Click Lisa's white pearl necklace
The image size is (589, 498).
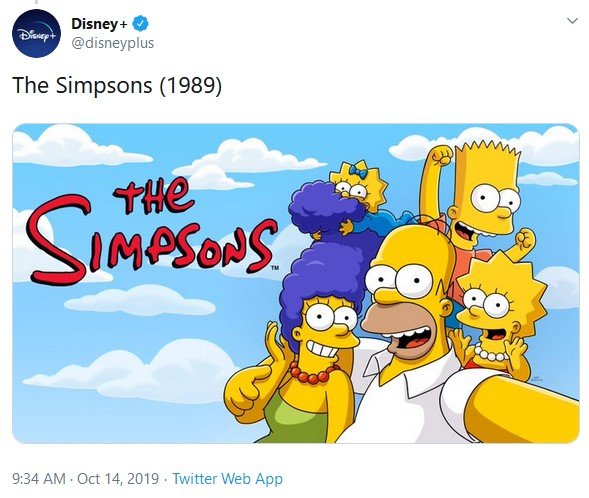(490, 354)
